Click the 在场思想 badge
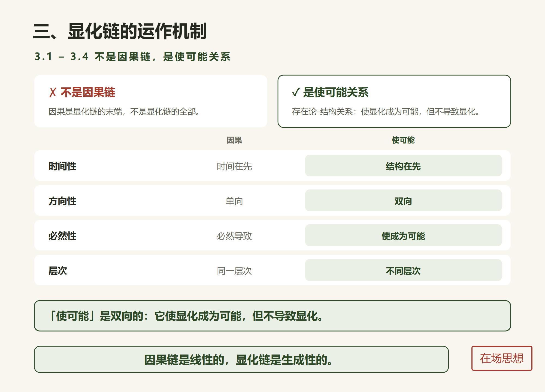Screen dimensions: 545x392 click(x=502, y=358)
